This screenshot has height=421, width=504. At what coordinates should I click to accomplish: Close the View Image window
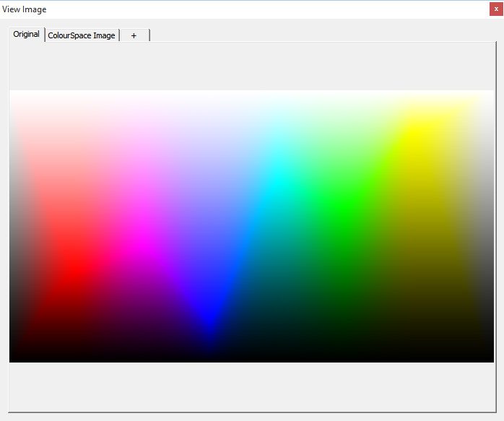click(496, 9)
